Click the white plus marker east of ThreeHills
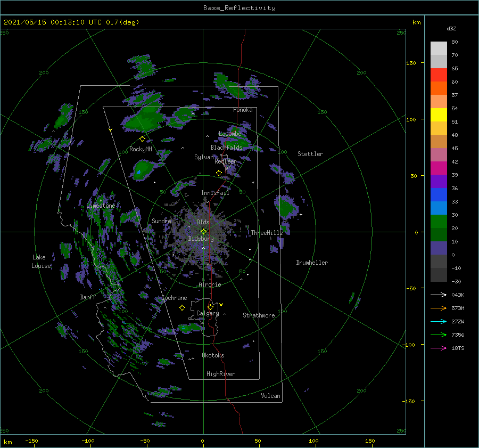This screenshot has height=448, width=479. [301, 214]
